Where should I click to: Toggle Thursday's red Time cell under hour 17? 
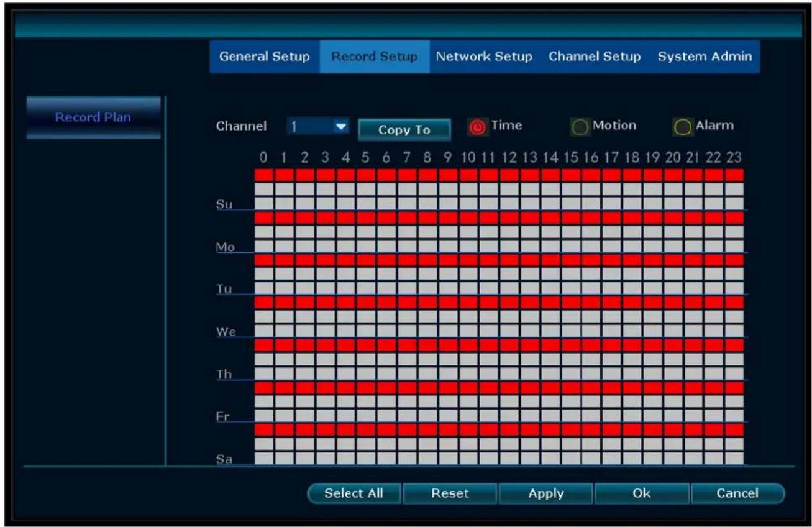point(611,344)
